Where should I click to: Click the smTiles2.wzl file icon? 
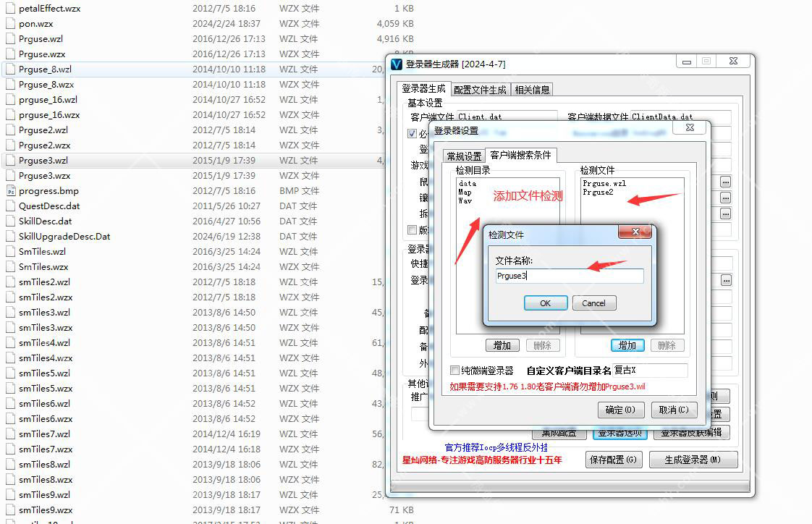click(x=11, y=282)
